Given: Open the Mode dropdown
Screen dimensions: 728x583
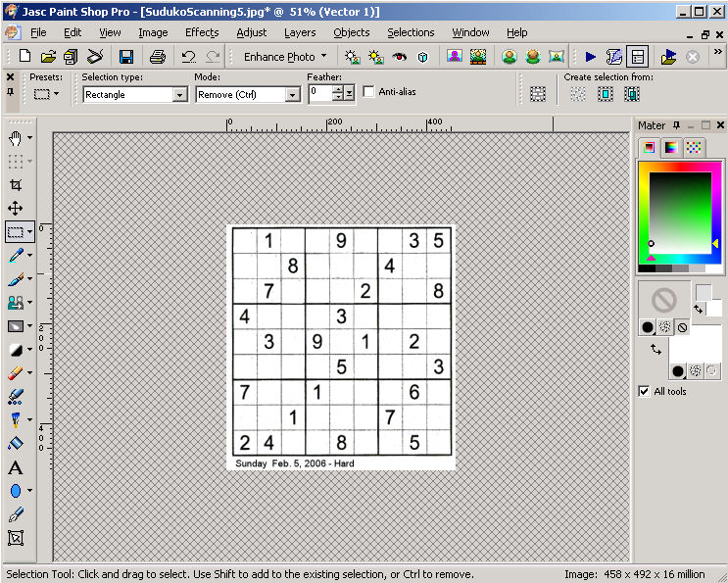Looking at the screenshot, I should pyautogui.click(x=292, y=95).
